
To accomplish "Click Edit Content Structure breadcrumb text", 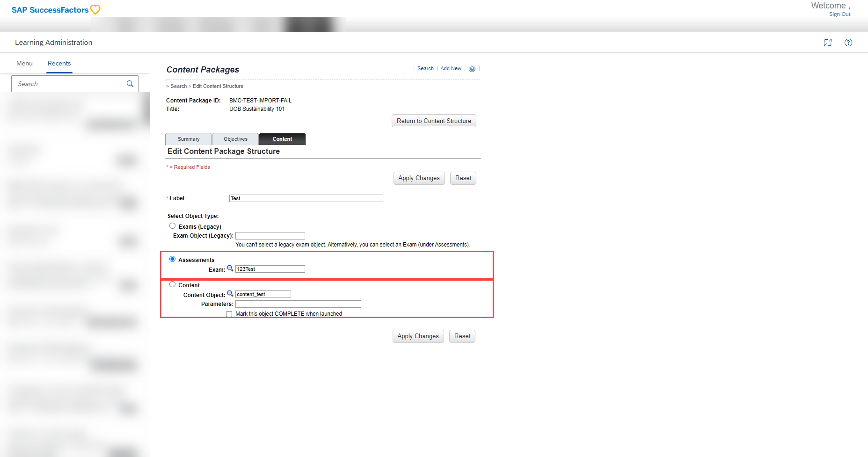I will coord(218,87).
